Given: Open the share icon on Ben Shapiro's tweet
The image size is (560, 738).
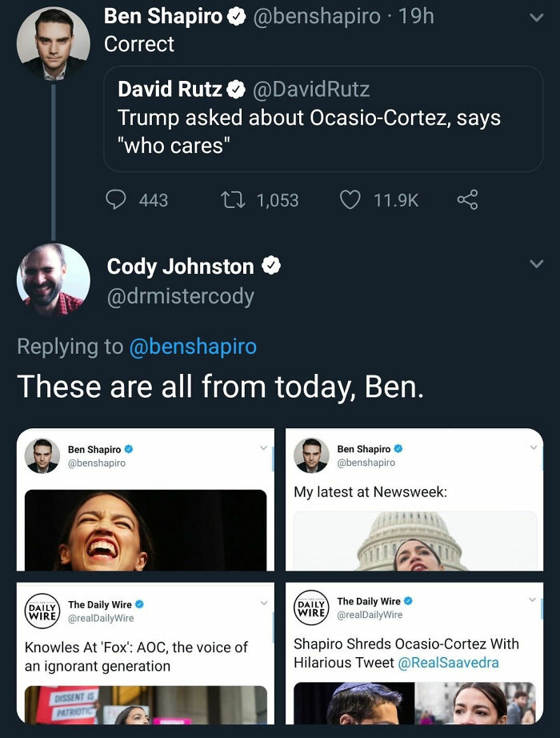Looking at the screenshot, I should 467,201.
